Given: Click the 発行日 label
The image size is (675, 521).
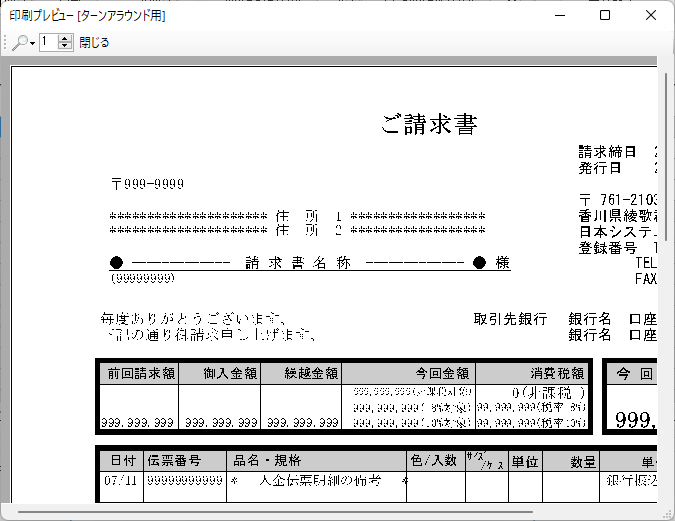Looking at the screenshot, I should [x=600, y=168].
